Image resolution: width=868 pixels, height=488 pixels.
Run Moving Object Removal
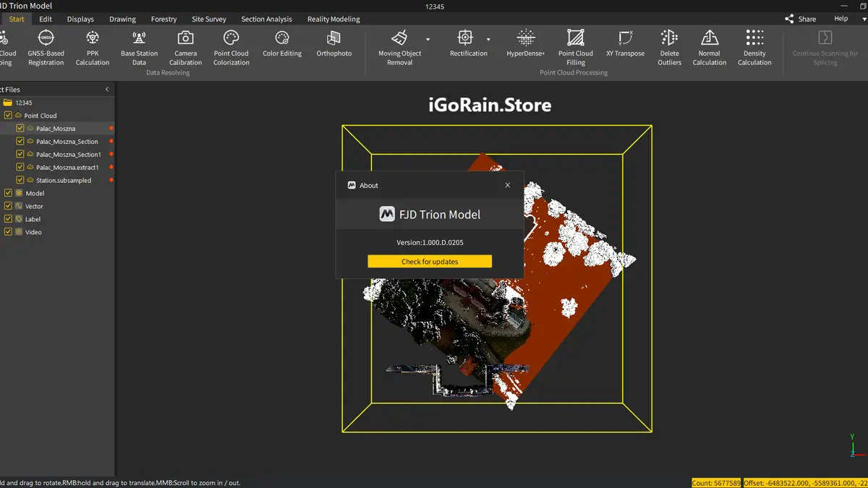point(400,48)
